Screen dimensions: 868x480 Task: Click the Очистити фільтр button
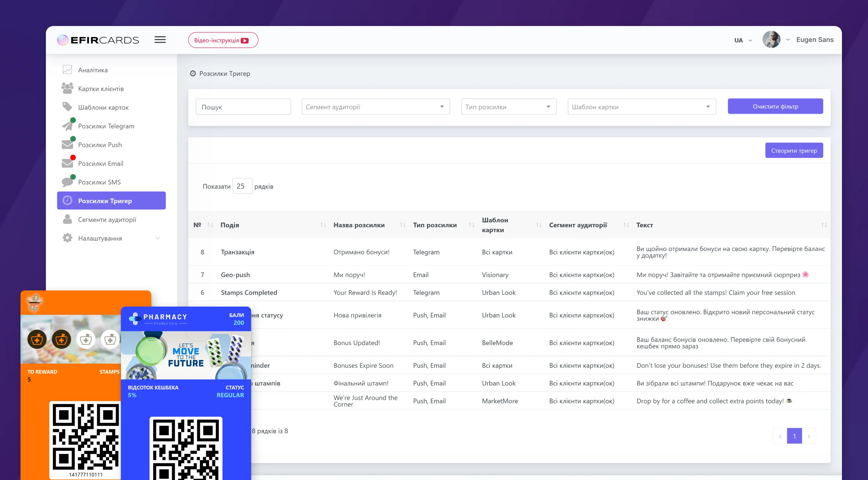pos(775,106)
